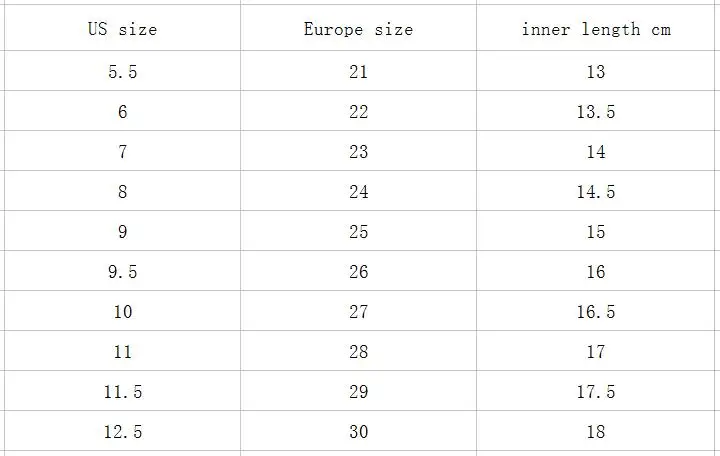Select the US size 7 cell

coord(123,151)
